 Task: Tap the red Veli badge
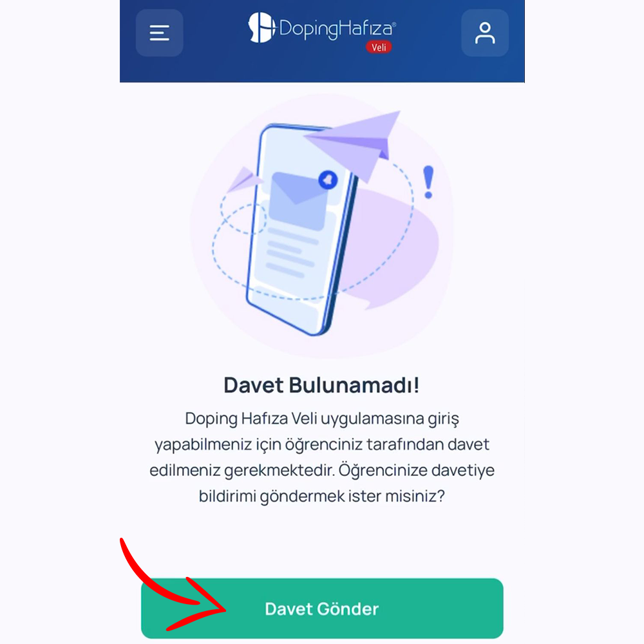pos(379,47)
